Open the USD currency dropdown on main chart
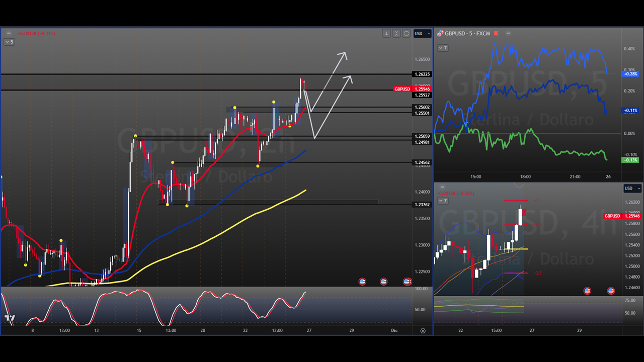Image resolution: width=644 pixels, height=362 pixels. coord(422,34)
